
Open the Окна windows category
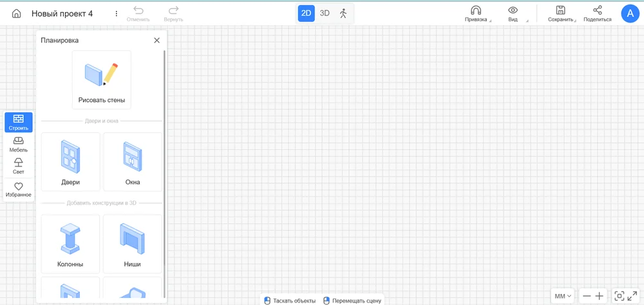pyautogui.click(x=133, y=162)
